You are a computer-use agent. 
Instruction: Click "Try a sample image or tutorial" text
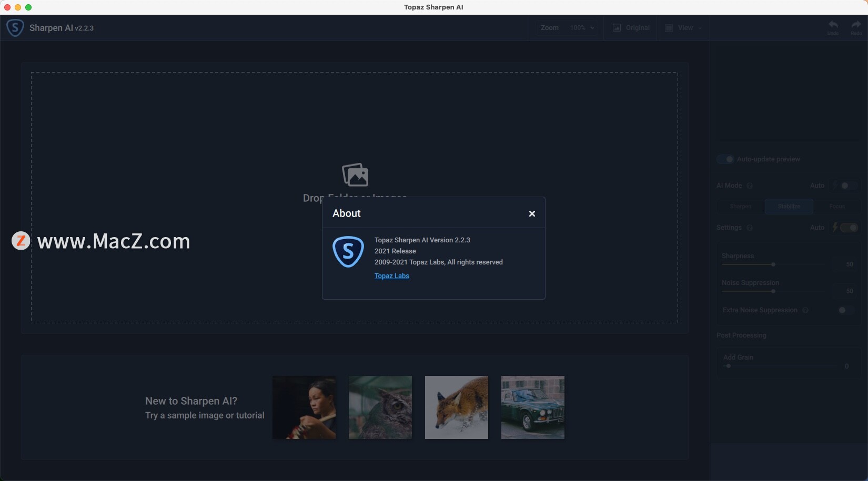pos(205,415)
